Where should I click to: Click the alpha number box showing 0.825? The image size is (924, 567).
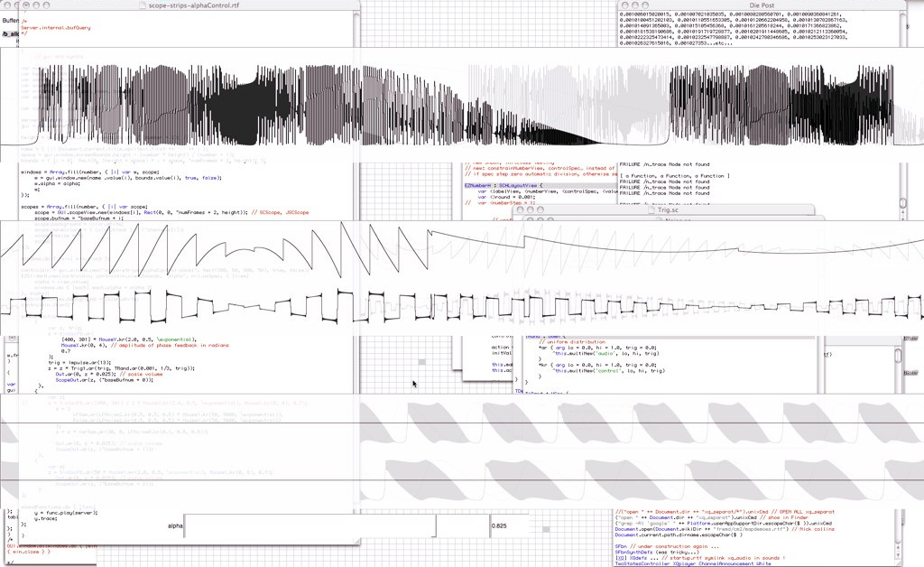[509, 525]
